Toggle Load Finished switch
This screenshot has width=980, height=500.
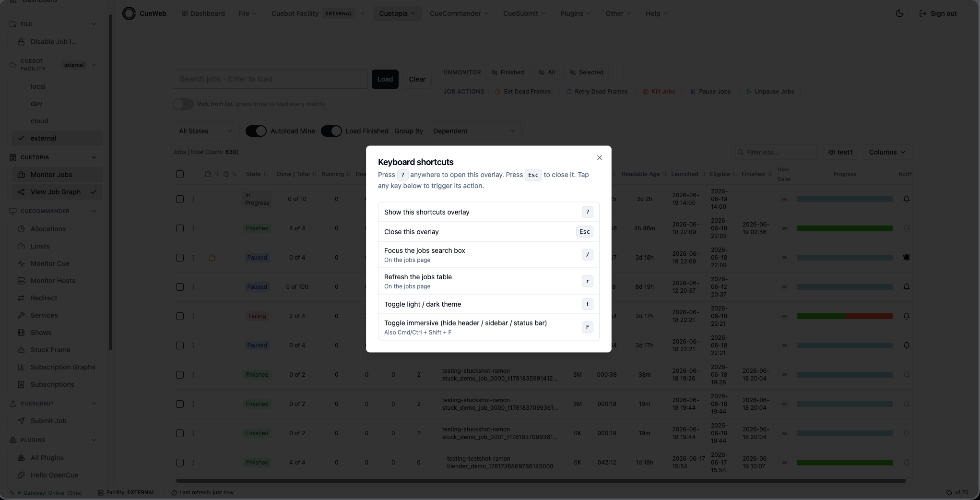click(x=331, y=131)
